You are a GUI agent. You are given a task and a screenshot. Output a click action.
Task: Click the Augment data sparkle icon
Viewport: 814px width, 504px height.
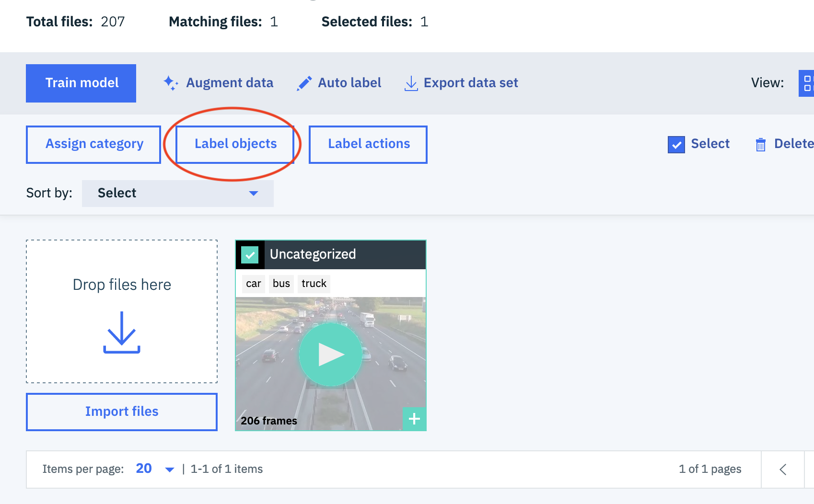pyautogui.click(x=171, y=83)
